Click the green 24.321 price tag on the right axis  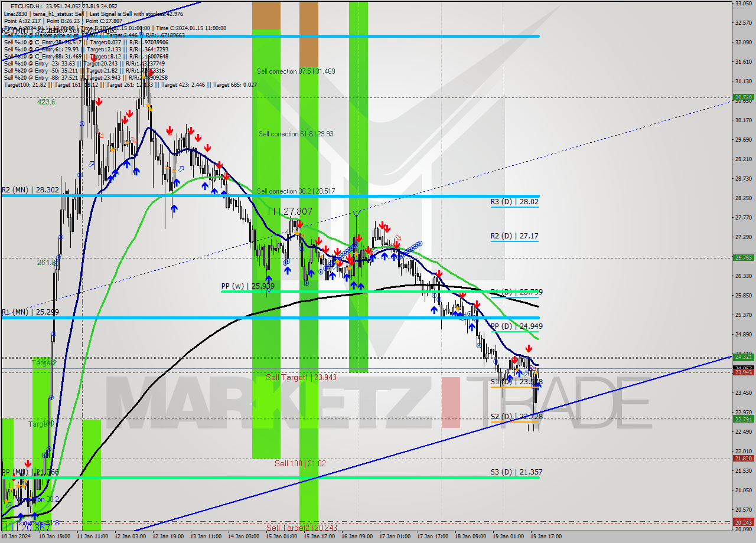point(742,356)
